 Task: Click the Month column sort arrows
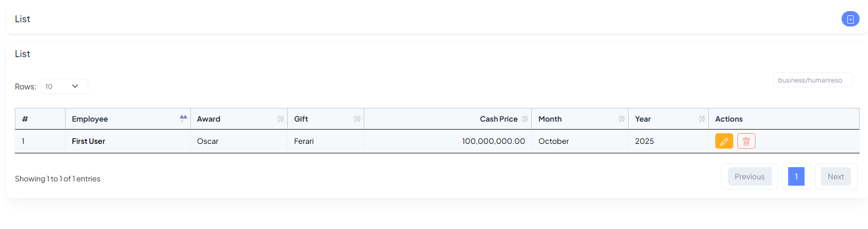(x=621, y=119)
